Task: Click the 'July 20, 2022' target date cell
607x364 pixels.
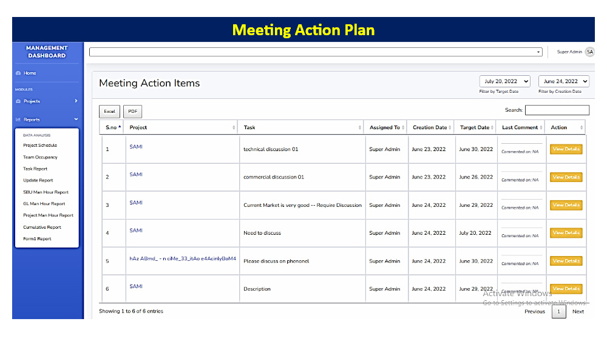Action: 475,233
